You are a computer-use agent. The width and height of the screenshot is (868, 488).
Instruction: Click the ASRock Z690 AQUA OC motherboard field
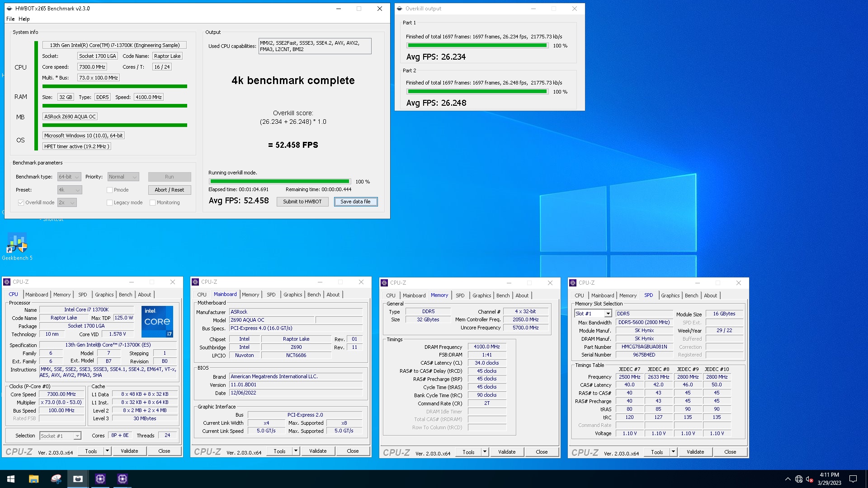[x=70, y=117]
